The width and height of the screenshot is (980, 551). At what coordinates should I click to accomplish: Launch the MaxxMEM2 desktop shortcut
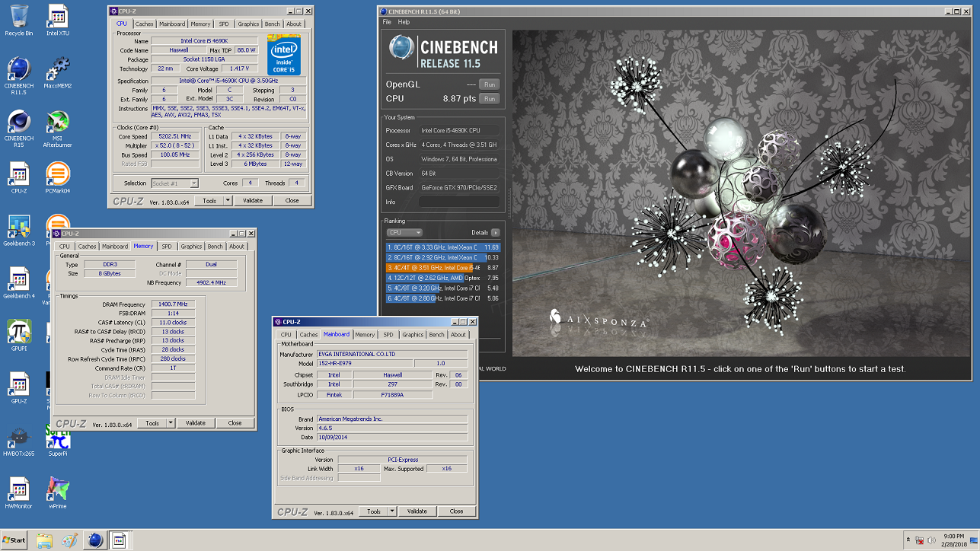click(x=58, y=73)
